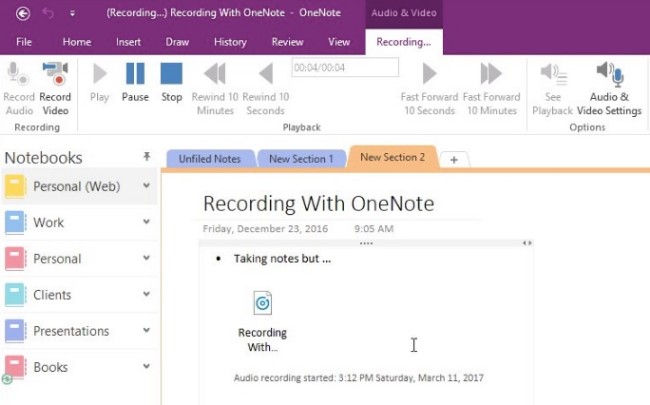Screen dimensions: 650x405
Task: Click the page title Recording With OneNote
Action: click(x=318, y=204)
